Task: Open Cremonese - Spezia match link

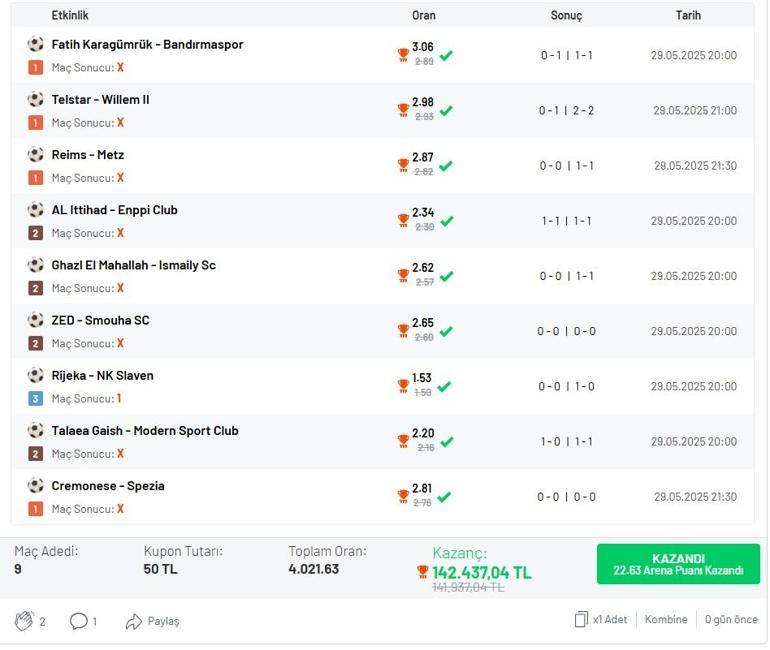Action: (x=108, y=486)
